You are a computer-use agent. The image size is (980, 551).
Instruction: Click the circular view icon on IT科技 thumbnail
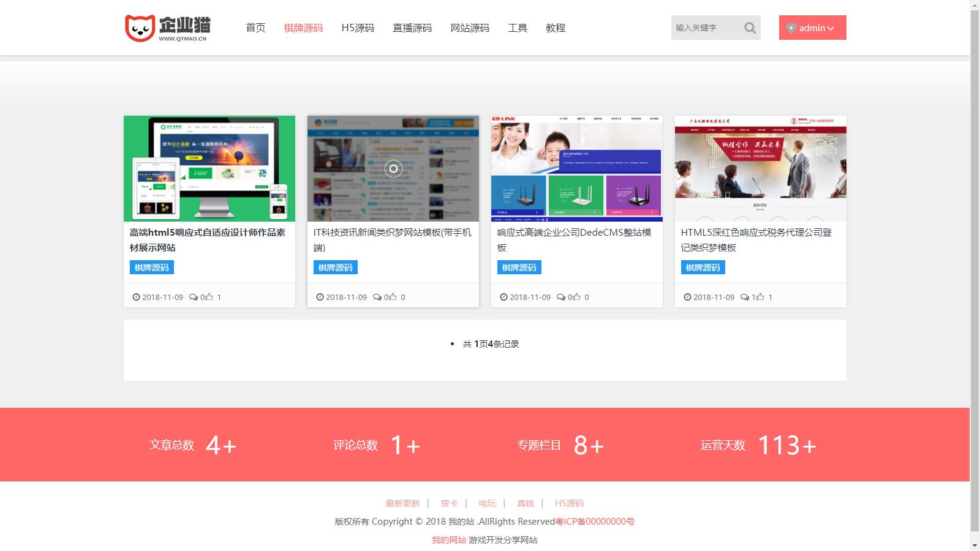tap(393, 168)
